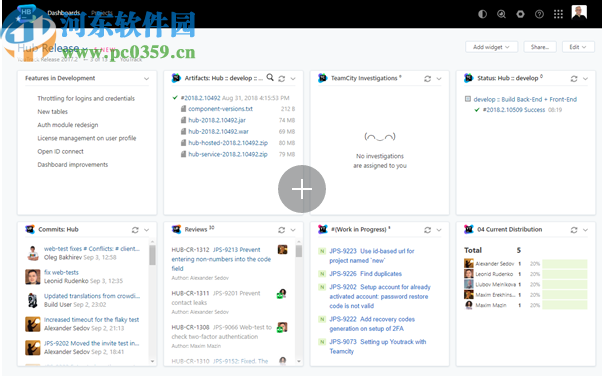This screenshot has height=376, width=610.
Task: Refresh the Commits: Hub widget
Action: click(x=135, y=230)
